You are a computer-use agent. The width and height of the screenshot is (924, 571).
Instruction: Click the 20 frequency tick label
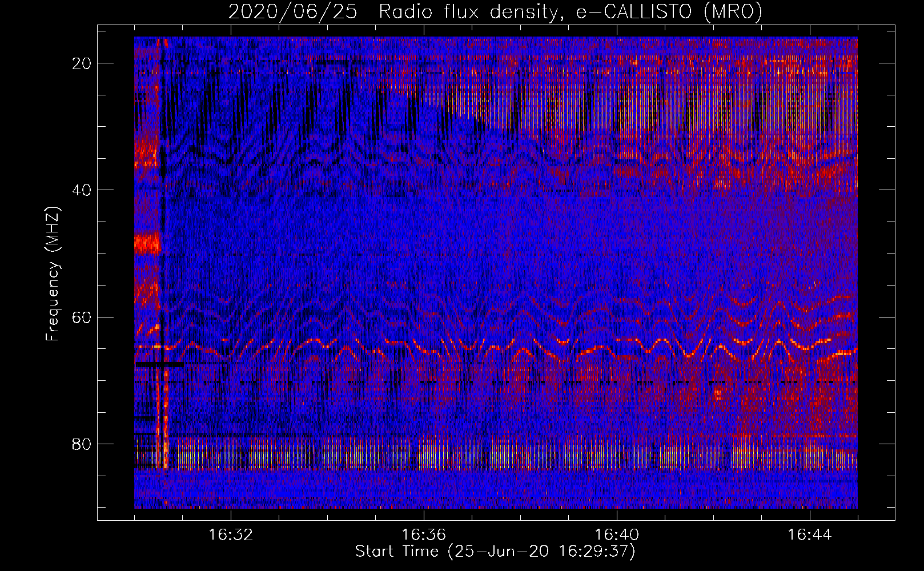[82, 63]
